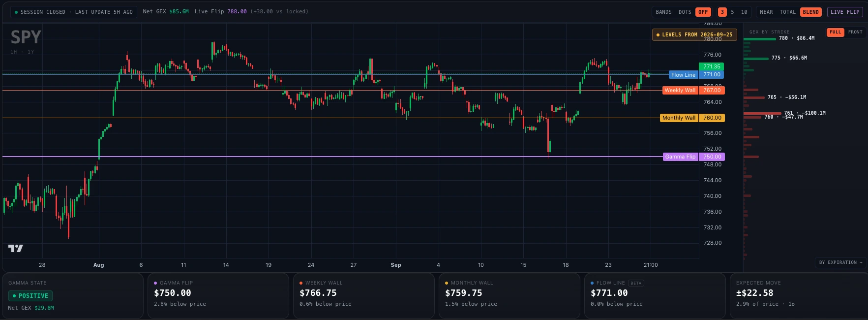Viewport: 868px width, 320px height.
Task: Click the Gamma Flip chart label
Action: click(x=680, y=157)
